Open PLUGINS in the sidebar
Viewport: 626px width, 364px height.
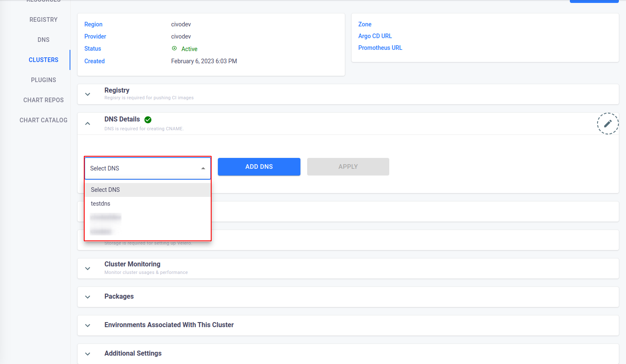[44, 80]
